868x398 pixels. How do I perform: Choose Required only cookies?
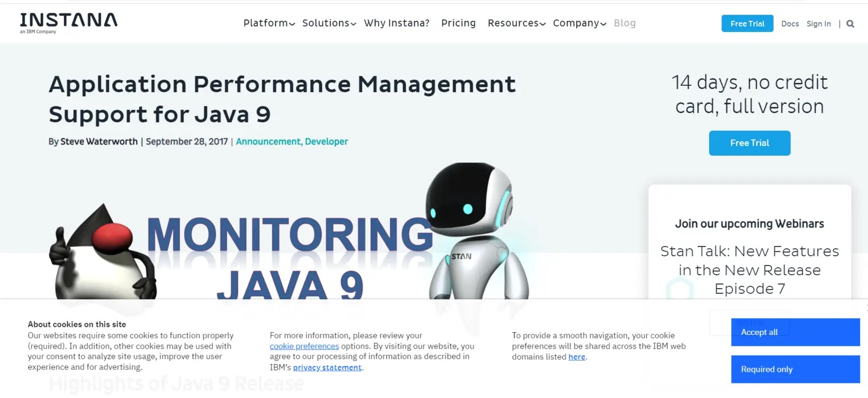pyautogui.click(x=795, y=369)
